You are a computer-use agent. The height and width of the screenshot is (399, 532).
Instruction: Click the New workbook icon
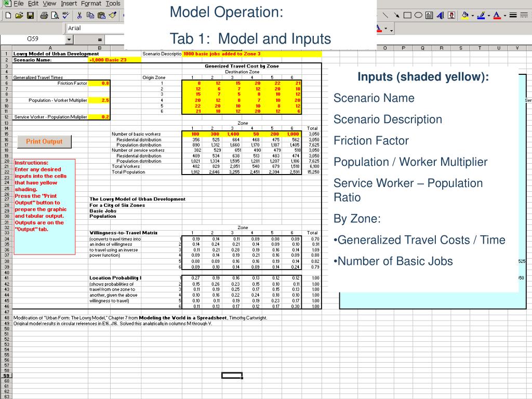8,15
